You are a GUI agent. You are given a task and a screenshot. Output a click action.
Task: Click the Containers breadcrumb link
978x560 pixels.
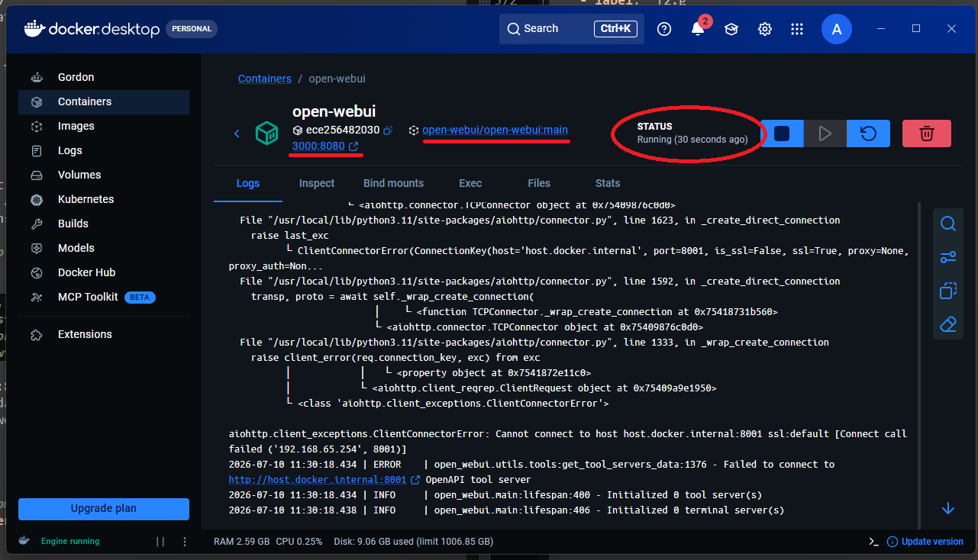click(265, 79)
